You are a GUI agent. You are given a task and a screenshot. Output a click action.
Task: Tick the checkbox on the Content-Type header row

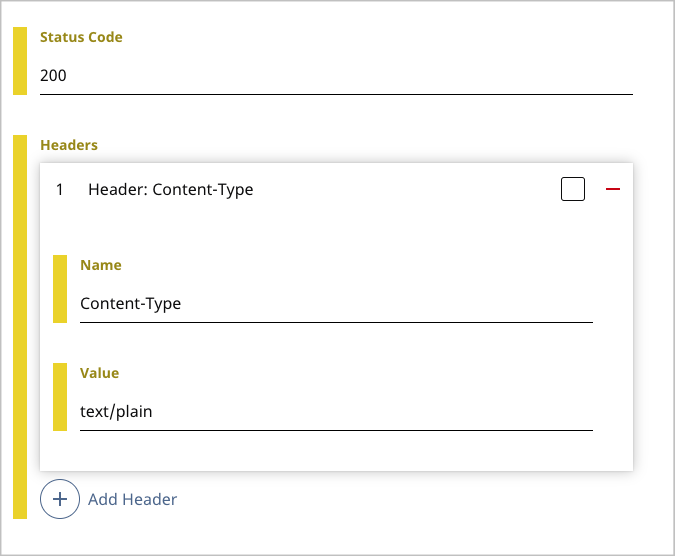(x=573, y=189)
